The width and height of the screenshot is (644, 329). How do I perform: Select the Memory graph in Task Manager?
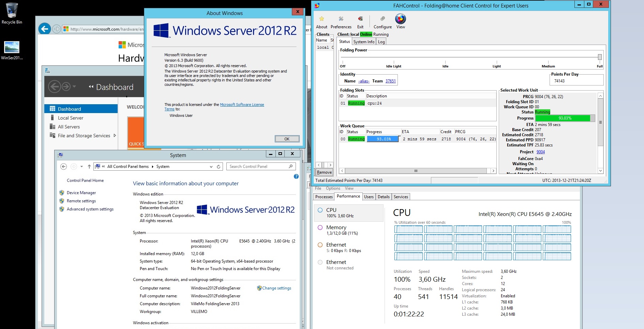(348, 230)
